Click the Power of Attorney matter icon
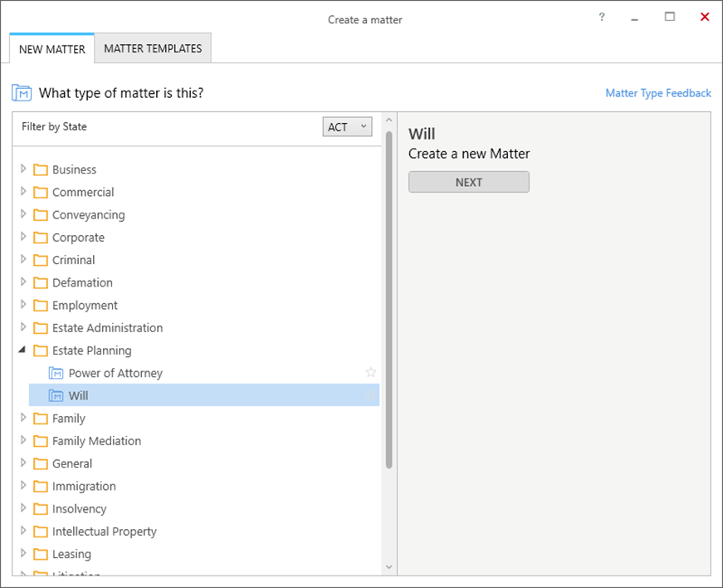 coord(56,373)
